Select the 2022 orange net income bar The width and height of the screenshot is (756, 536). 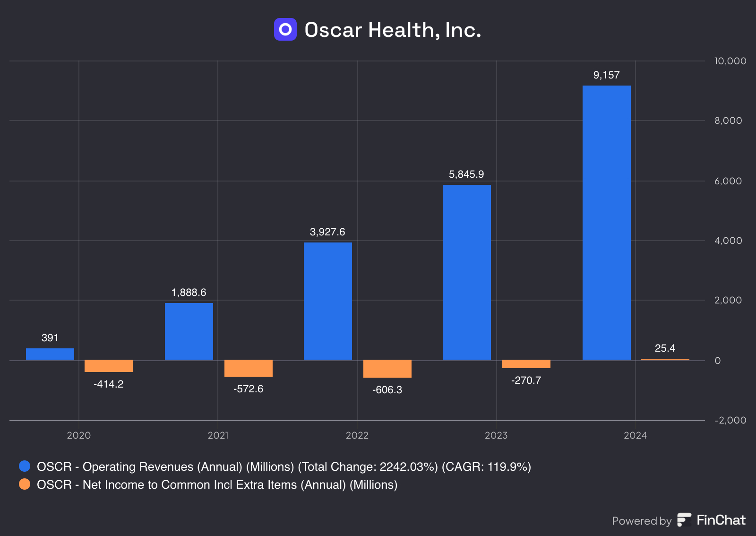[387, 369]
